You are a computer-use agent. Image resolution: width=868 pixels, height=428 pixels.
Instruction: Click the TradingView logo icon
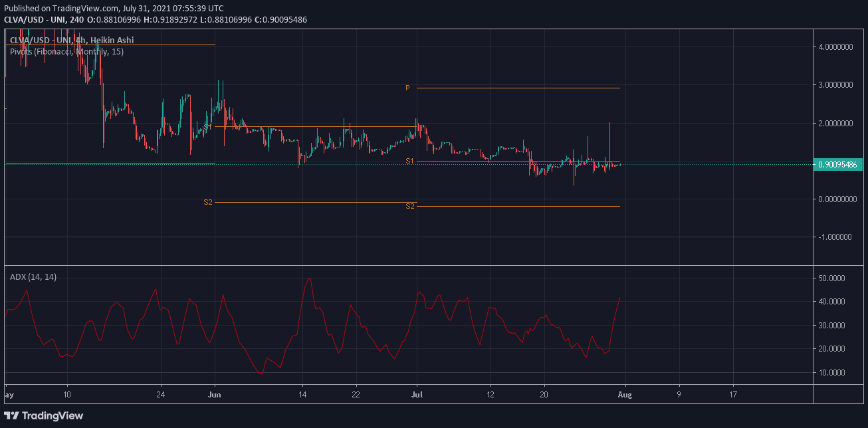(x=15, y=415)
